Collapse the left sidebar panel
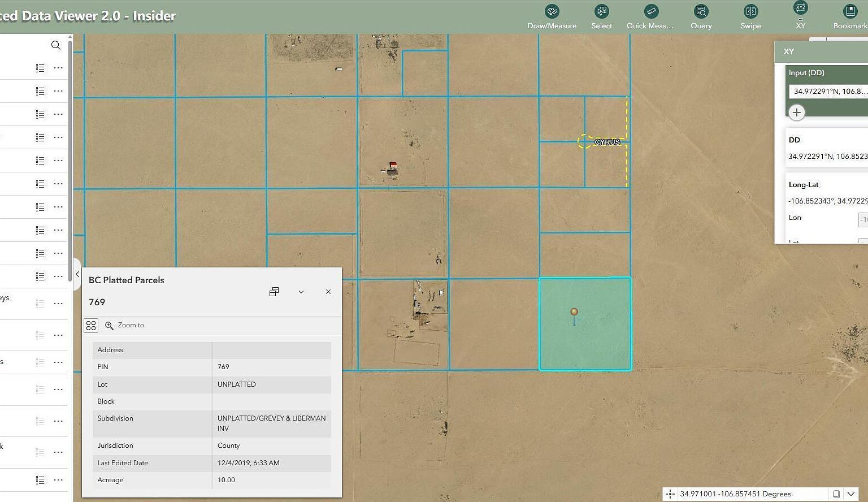 coord(77,274)
